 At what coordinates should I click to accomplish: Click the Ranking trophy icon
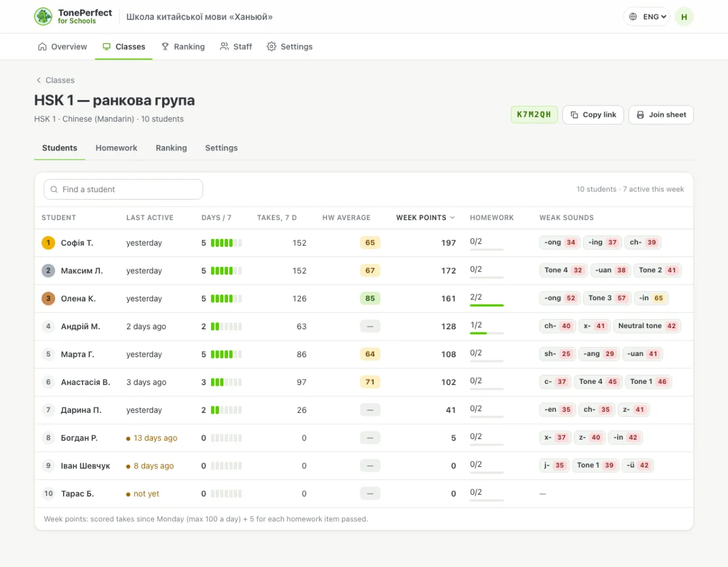click(x=165, y=47)
